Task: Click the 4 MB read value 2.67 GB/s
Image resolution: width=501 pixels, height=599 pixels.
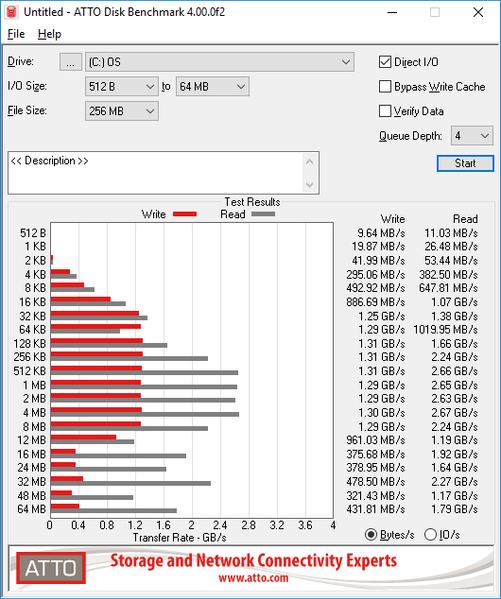Action: tap(454, 413)
